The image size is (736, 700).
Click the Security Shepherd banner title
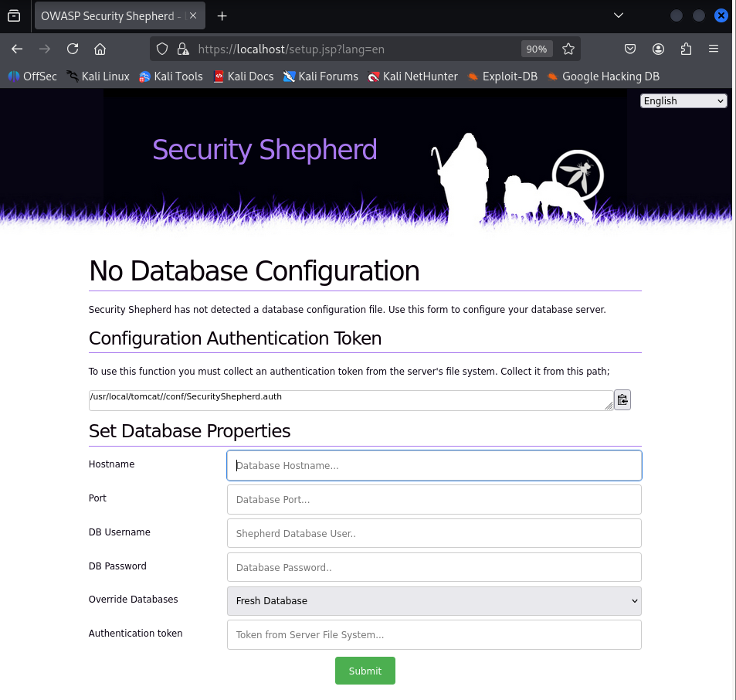point(265,150)
